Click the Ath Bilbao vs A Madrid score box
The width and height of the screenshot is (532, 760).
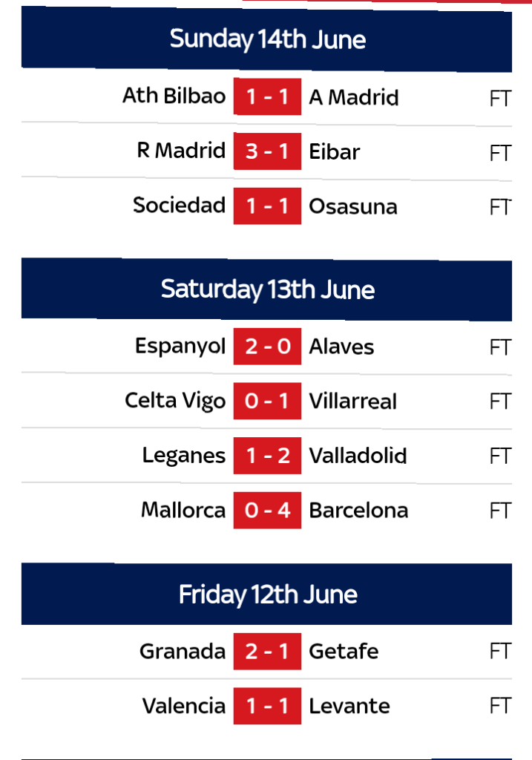pyautogui.click(x=267, y=97)
